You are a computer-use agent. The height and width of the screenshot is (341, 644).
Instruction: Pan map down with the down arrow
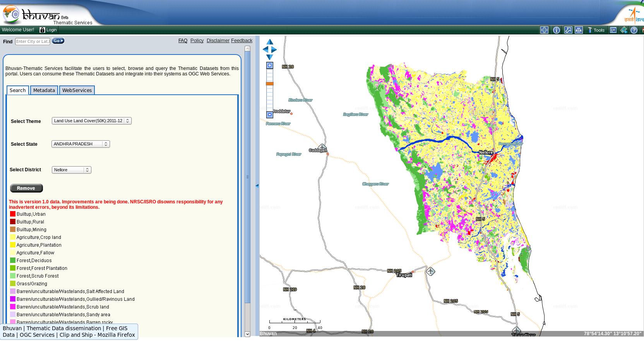pos(270,57)
